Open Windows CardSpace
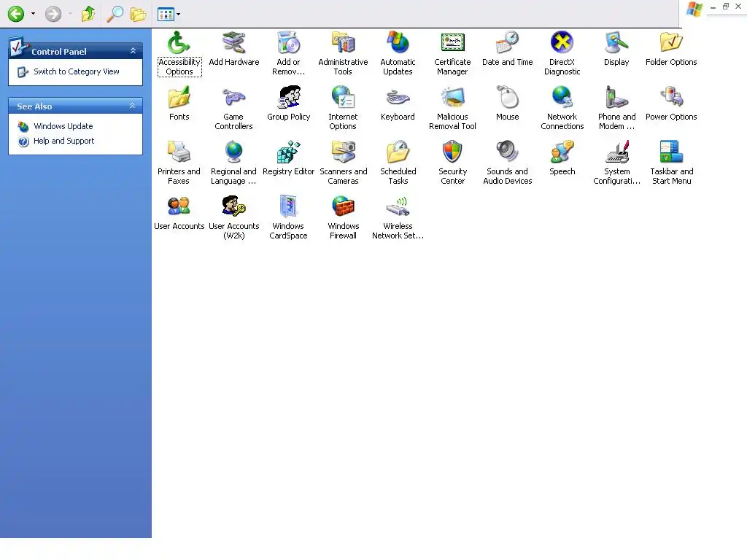 click(x=288, y=217)
